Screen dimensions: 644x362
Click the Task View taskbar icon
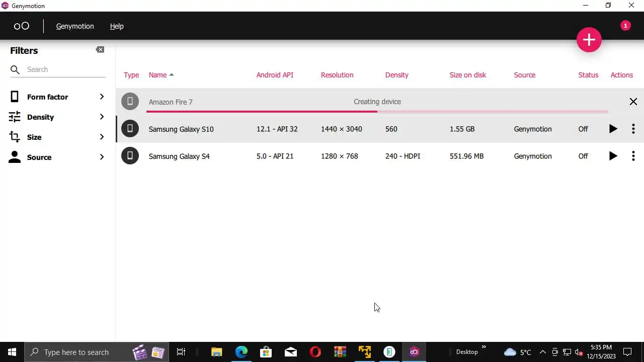point(181,352)
